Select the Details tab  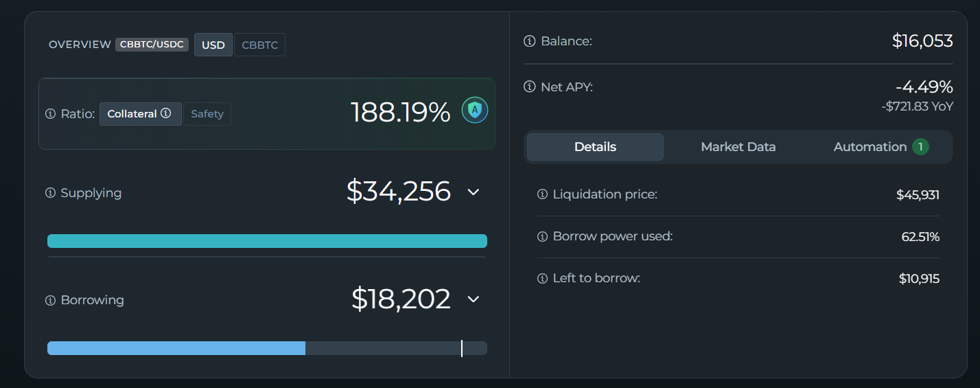click(595, 147)
